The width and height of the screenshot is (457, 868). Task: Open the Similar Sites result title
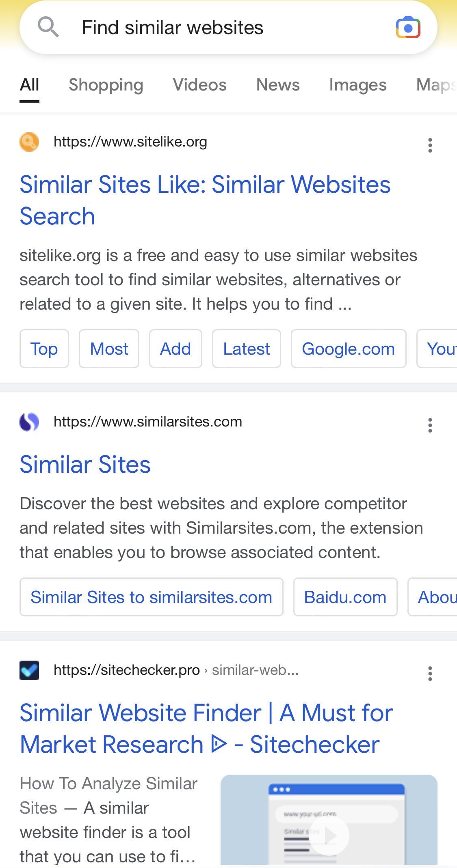coord(85,464)
